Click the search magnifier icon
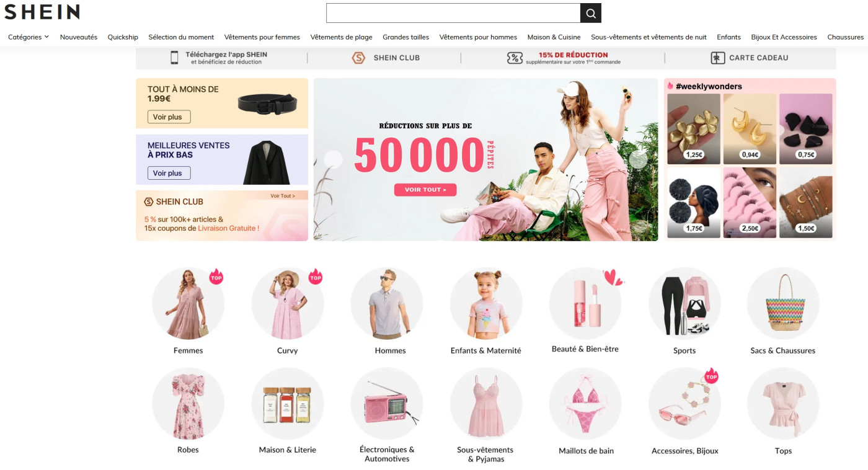The height and width of the screenshot is (470, 868). coord(590,12)
